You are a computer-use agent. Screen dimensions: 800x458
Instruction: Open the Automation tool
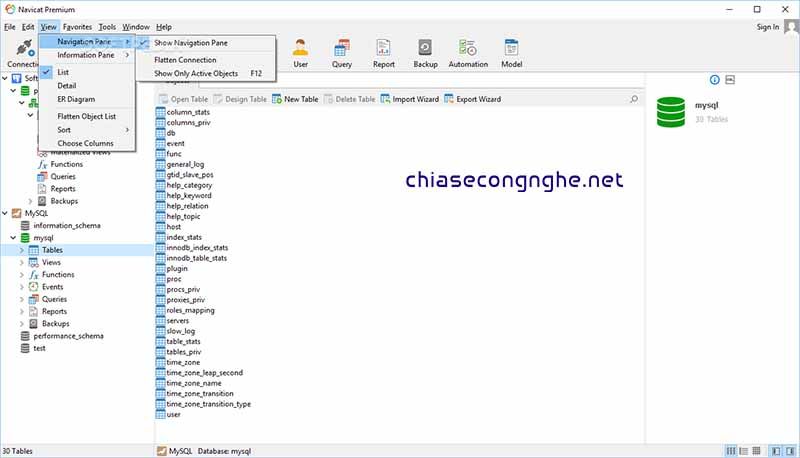(468, 52)
